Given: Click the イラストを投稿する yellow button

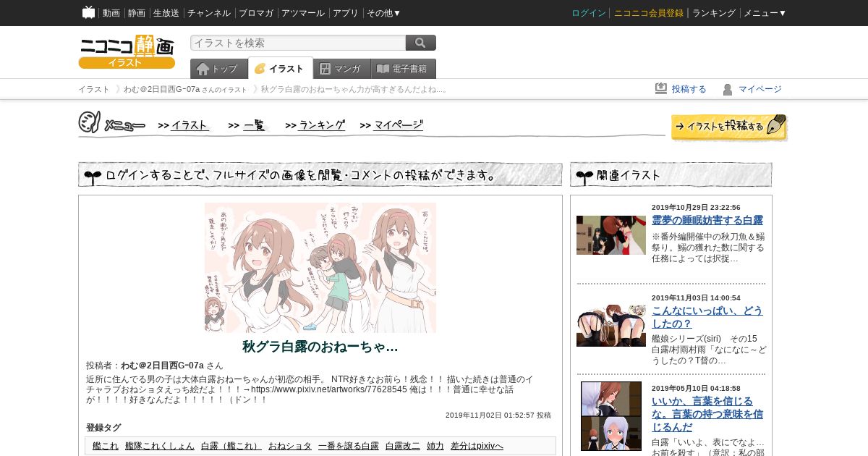Looking at the screenshot, I should (728, 127).
